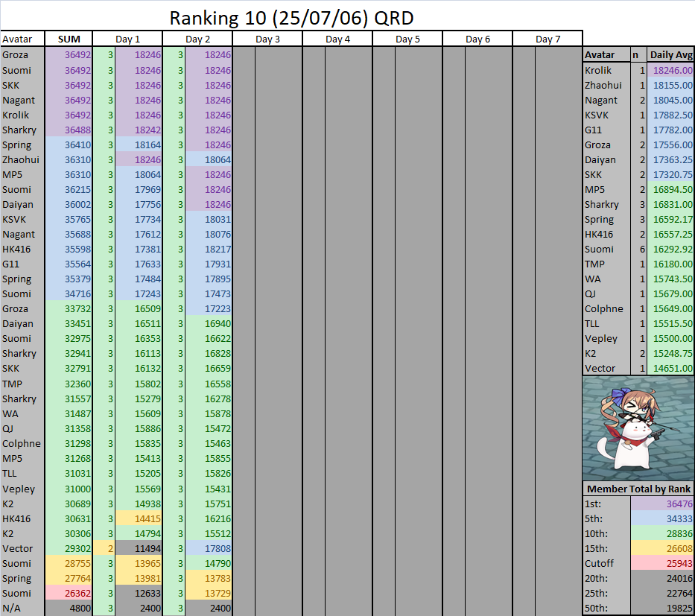695x616 pixels.
Task: Select the Vector row's count cell showing 2
Action: 104,548
